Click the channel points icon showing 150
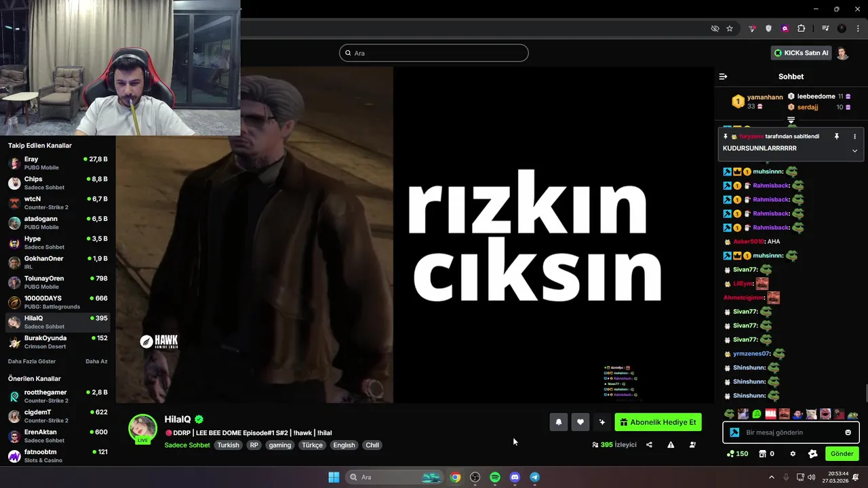Image resolution: width=868 pixels, height=488 pixels. pyautogui.click(x=737, y=453)
